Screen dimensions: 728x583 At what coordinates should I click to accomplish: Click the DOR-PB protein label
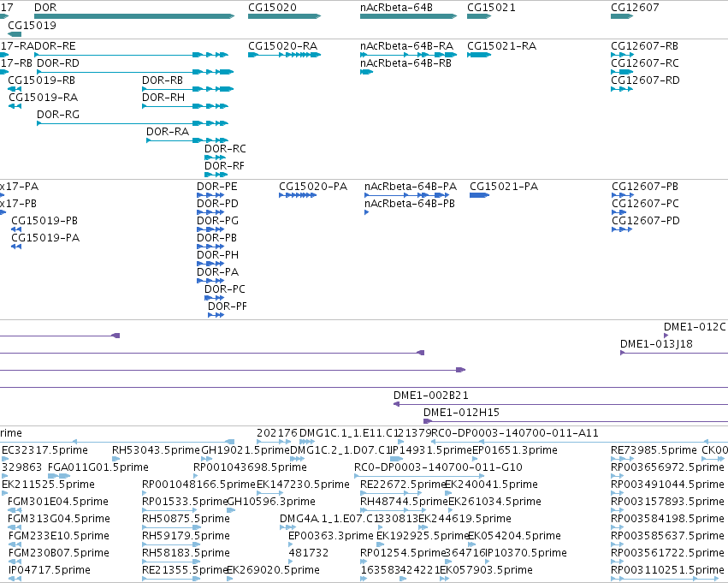[x=216, y=238]
